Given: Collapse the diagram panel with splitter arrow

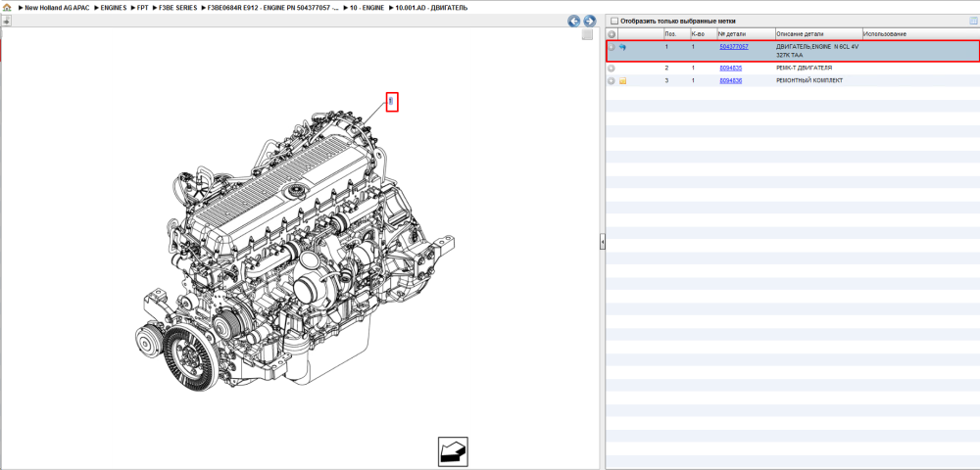Looking at the screenshot, I should click(x=603, y=242).
